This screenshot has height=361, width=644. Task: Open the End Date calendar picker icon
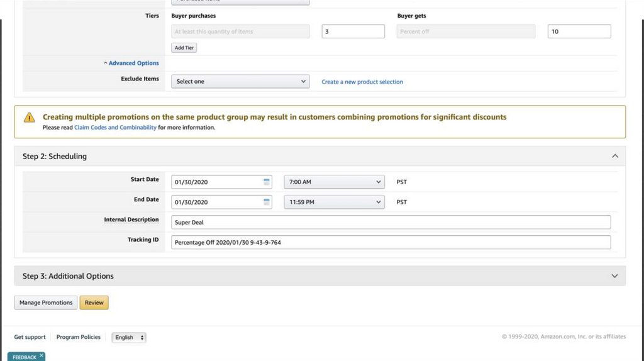pyautogui.click(x=267, y=202)
